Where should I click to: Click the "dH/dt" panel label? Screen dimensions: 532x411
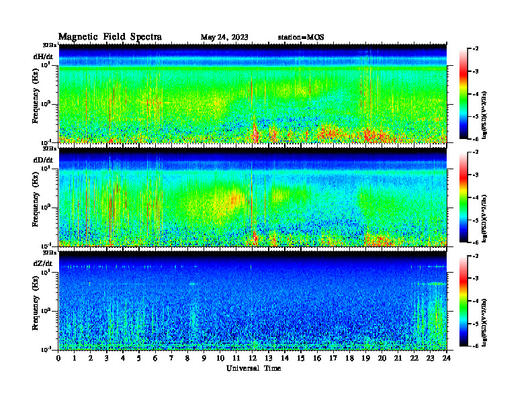pos(43,56)
